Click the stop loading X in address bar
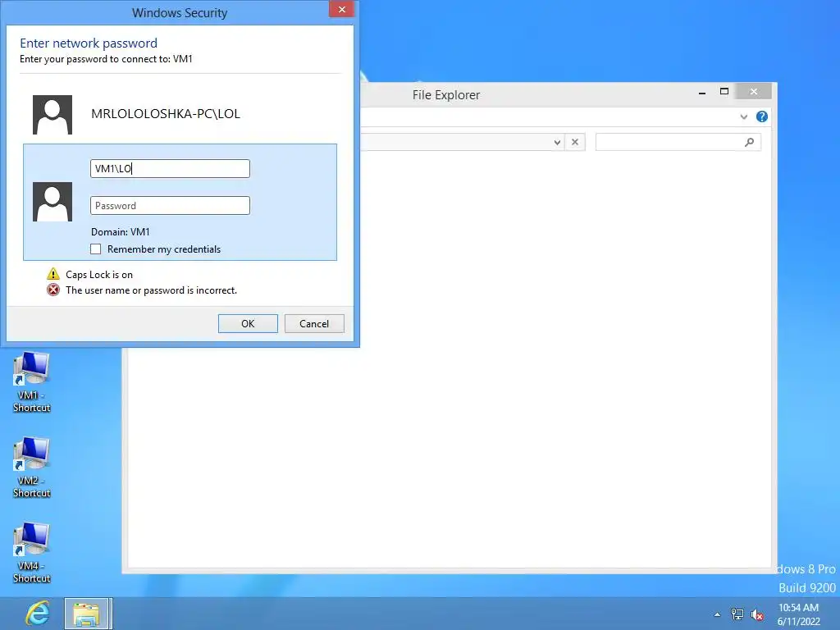Screen dimensions: 840x630 (575, 143)
